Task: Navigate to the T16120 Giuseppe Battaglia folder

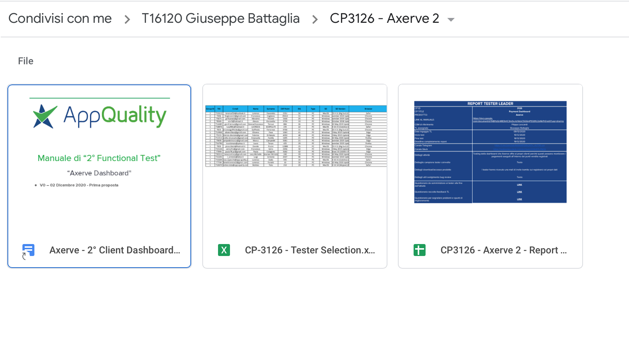Action: (x=221, y=18)
